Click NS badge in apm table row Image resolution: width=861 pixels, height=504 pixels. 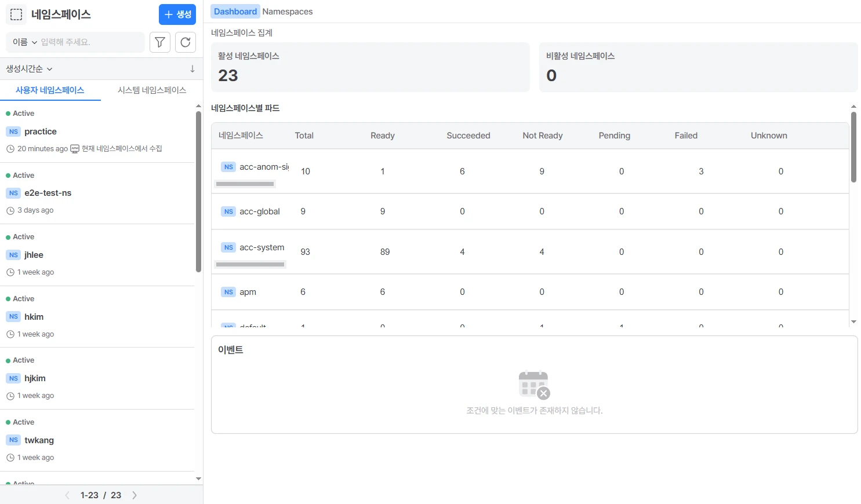(228, 292)
